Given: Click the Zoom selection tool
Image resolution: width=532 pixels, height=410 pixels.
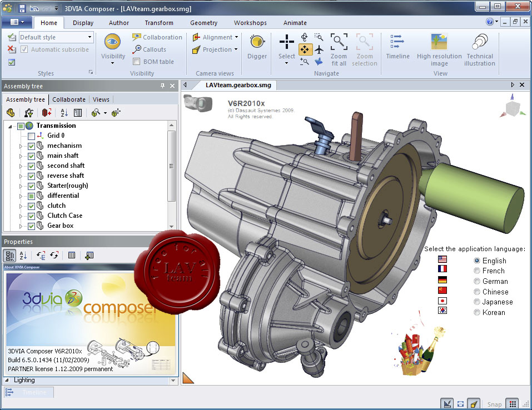Looking at the screenshot, I should point(364,49).
